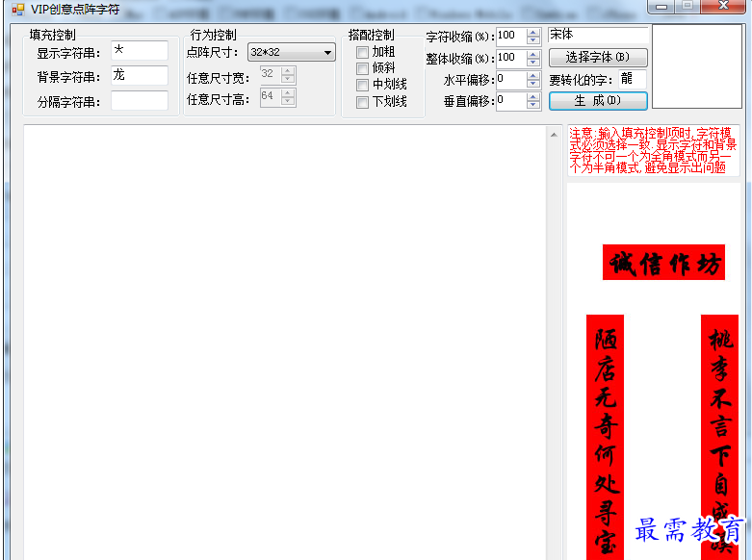Minimize the VIP创意点阵字符 window

(x=661, y=6)
